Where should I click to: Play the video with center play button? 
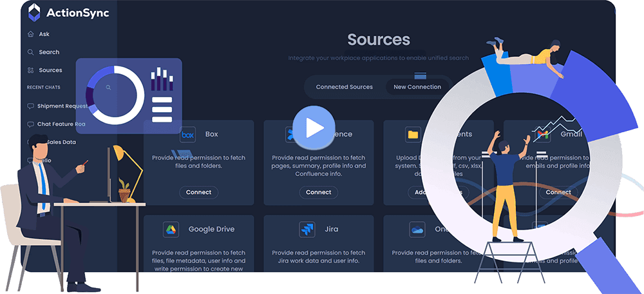point(314,128)
